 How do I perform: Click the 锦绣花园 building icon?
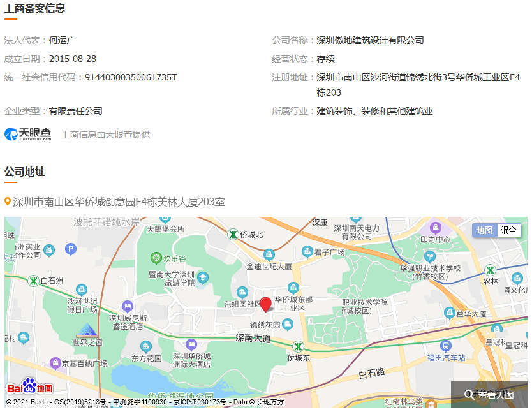coord(288,324)
